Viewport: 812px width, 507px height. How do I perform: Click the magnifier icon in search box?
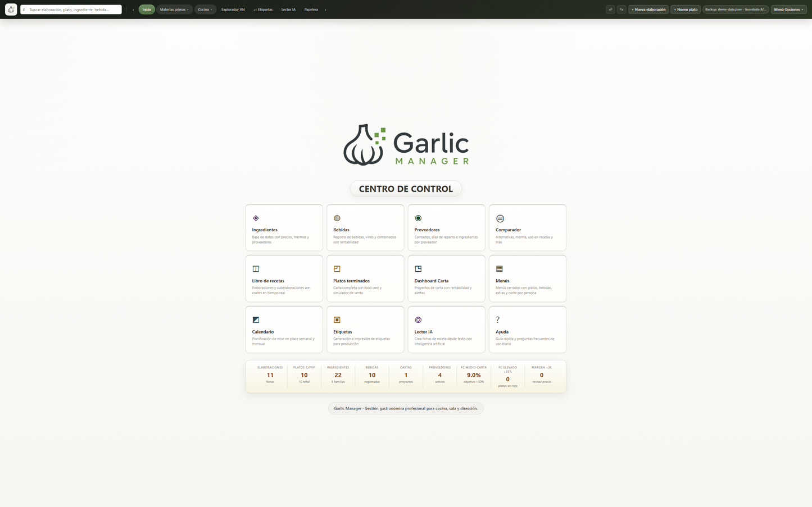(24, 10)
